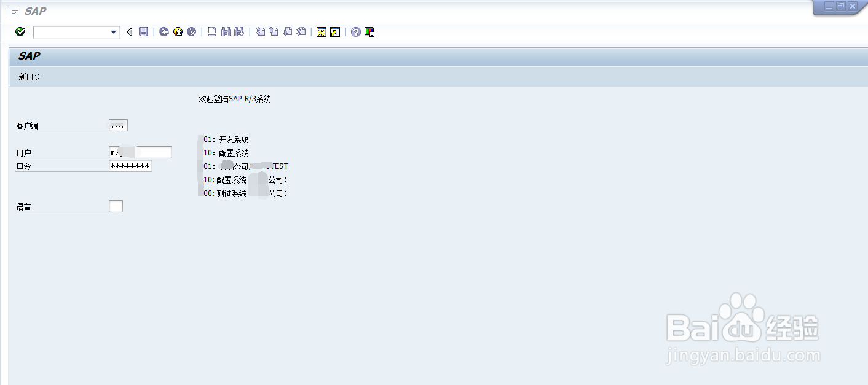Click the 口令 password field
This screenshot has width=868, height=385.
click(130, 166)
